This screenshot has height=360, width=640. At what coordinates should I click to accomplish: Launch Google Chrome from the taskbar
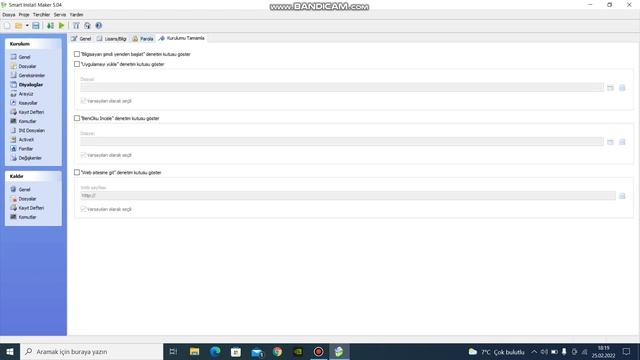(x=278, y=351)
